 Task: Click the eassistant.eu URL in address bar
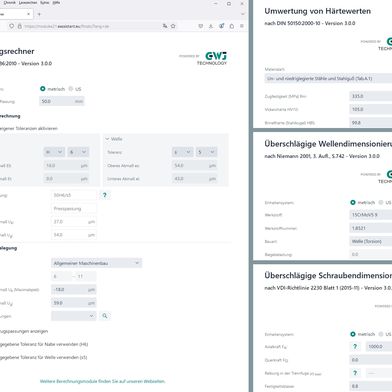point(67,26)
